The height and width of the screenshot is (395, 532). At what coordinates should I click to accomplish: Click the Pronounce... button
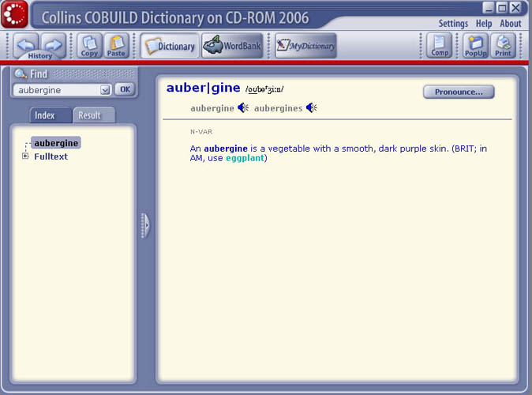[x=459, y=92]
